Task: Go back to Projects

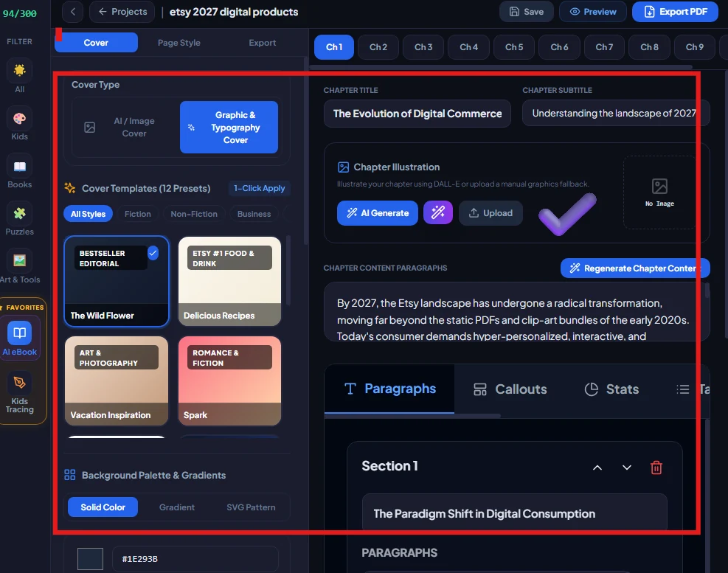Action: (122, 12)
